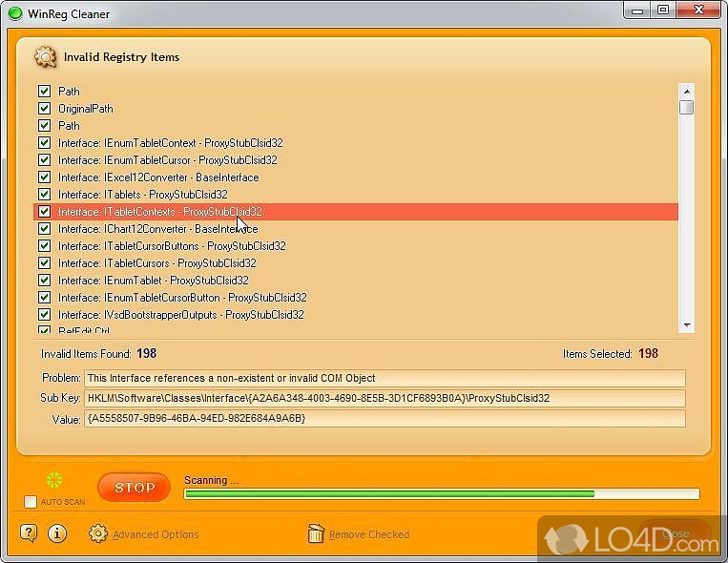Click the list scrollbar thumb
728x563 pixels.
[x=687, y=107]
